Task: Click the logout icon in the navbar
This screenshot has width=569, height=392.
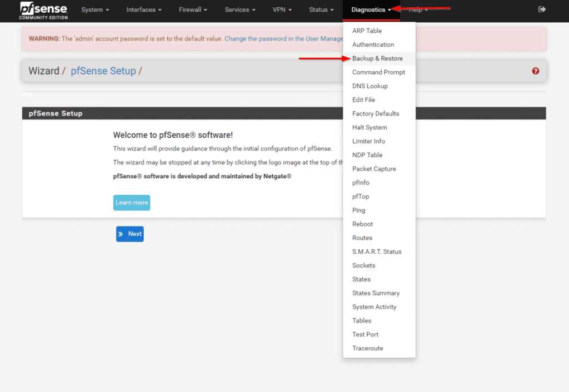Action: 542,9
